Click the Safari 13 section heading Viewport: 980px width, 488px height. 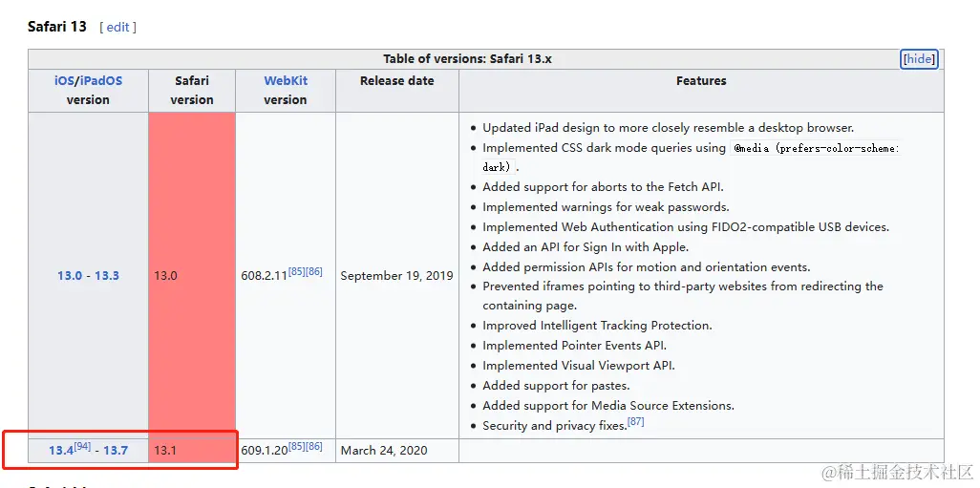57,26
